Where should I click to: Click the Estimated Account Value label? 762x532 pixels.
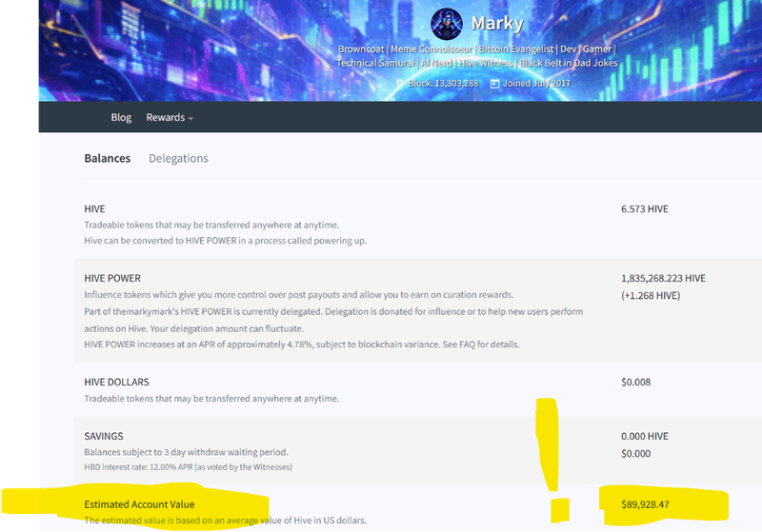click(139, 504)
